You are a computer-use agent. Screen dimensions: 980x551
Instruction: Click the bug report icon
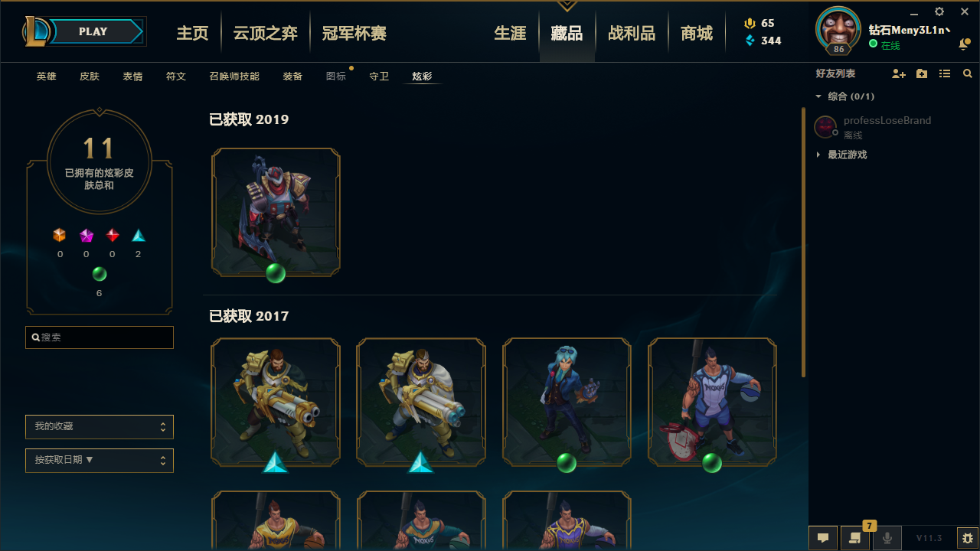[x=967, y=538]
